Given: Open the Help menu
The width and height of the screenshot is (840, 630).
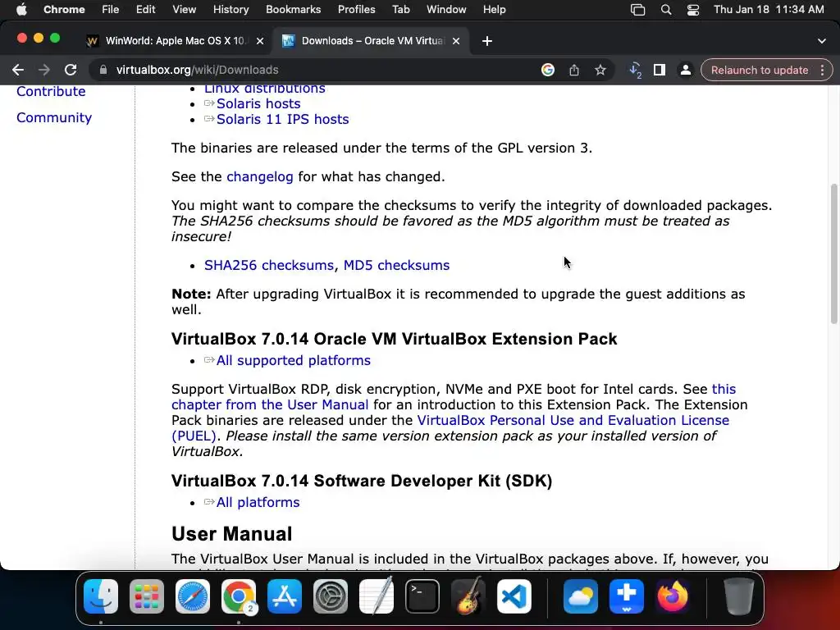Looking at the screenshot, I should click(494, 10).
